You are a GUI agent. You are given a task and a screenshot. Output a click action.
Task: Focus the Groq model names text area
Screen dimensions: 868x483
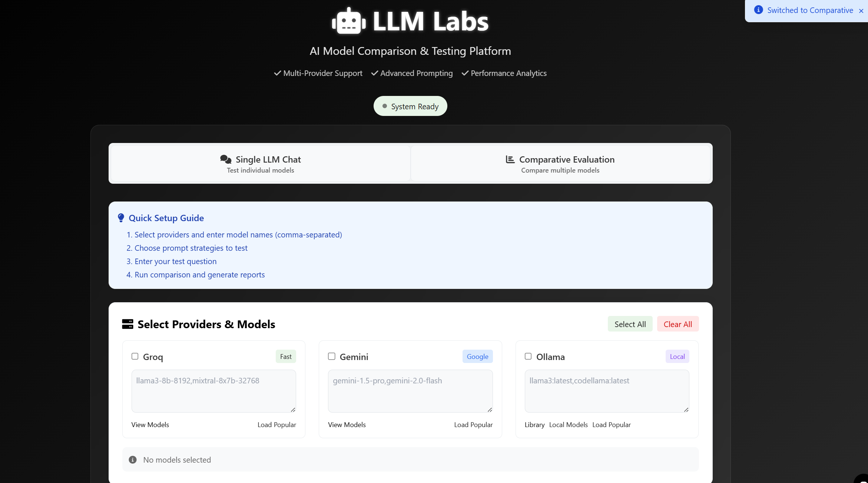214,391
